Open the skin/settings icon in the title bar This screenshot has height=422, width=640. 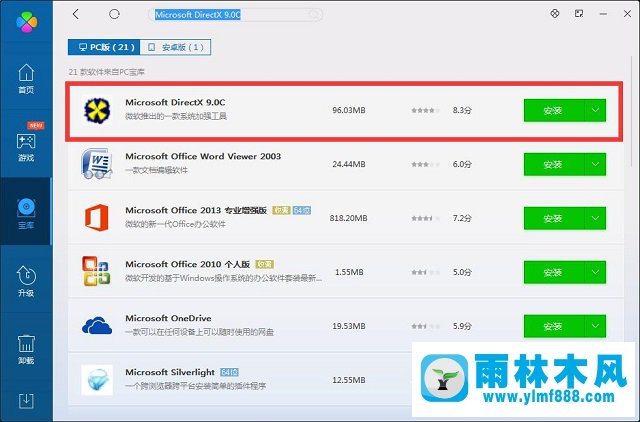554,14
